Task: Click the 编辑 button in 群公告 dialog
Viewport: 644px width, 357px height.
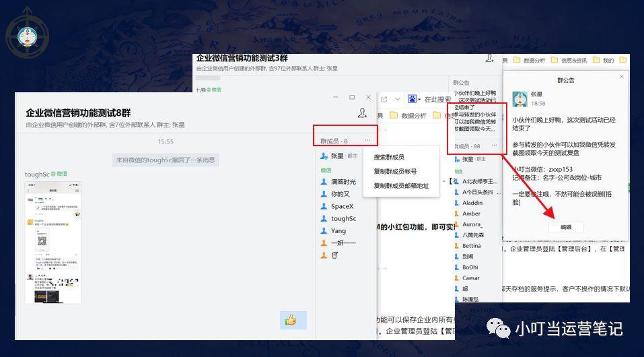Action: tap(566, 227)
